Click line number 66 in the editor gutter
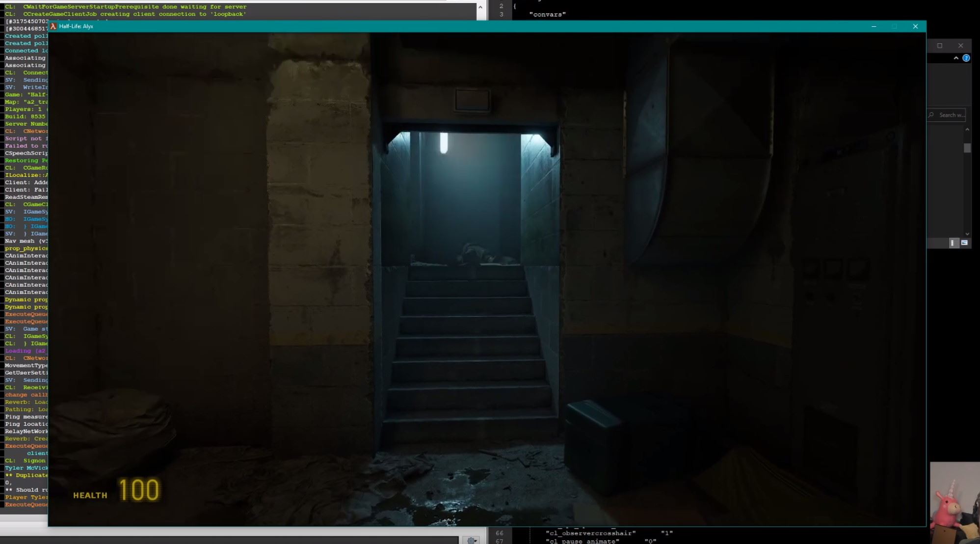This screenshot has width=980, height=544. 499,533
